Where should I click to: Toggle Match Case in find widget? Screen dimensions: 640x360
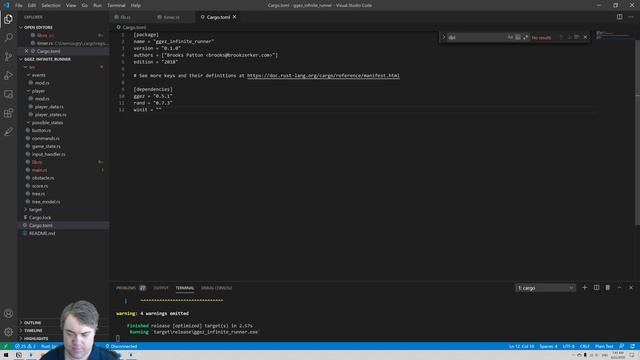pyautogui.click(x=510, y=37)
